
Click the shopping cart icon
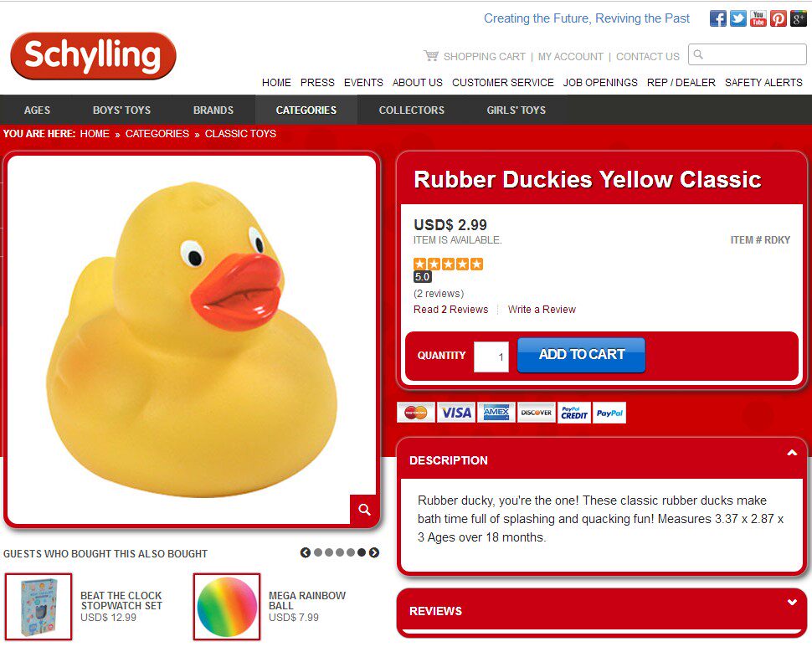pos(431,55)
